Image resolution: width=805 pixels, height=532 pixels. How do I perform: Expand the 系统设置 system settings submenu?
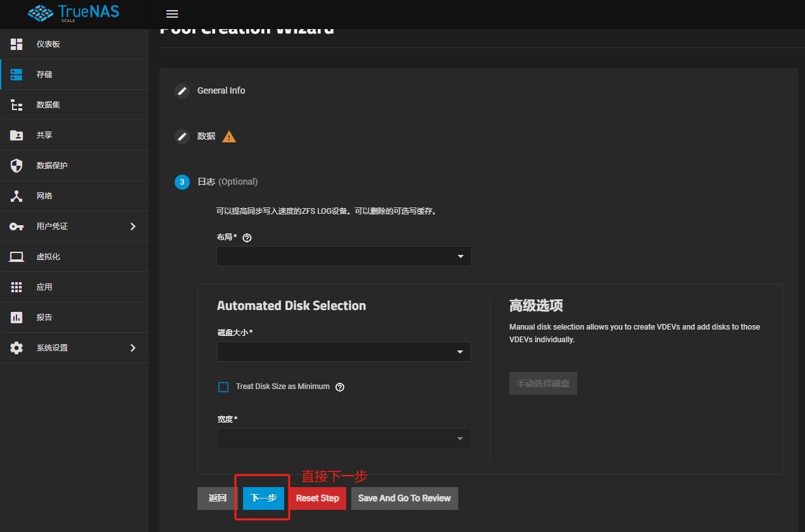133,348
